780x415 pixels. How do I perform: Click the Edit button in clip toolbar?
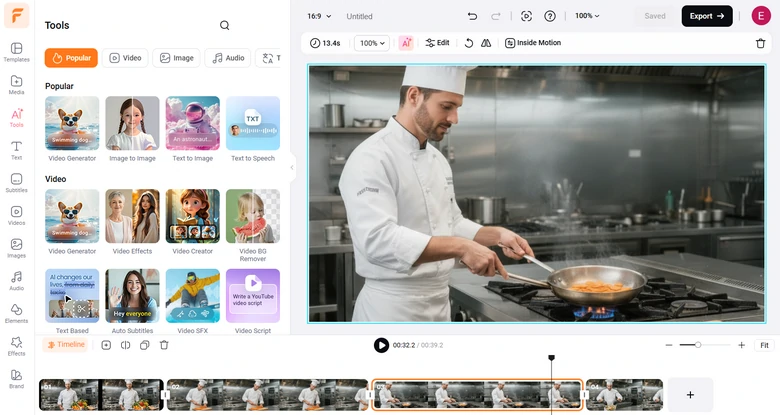(x=437, y=43)
